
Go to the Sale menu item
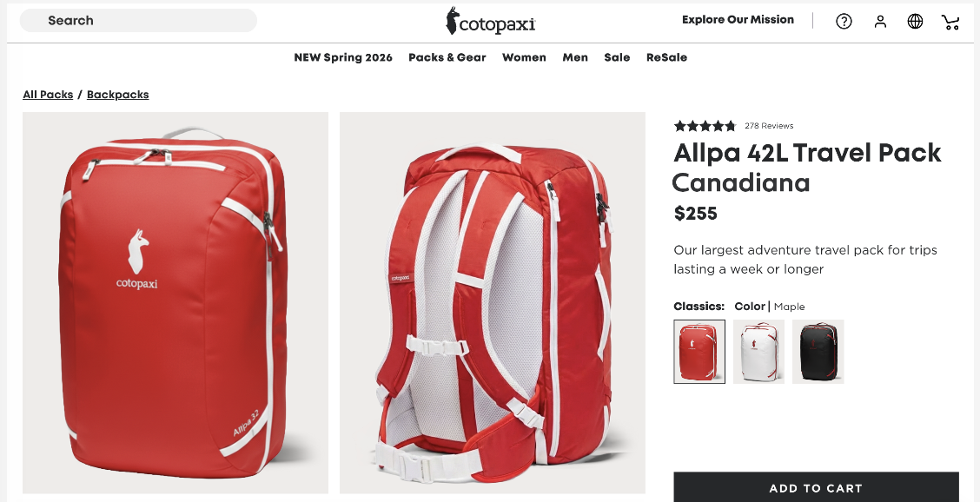coord(617,57)
